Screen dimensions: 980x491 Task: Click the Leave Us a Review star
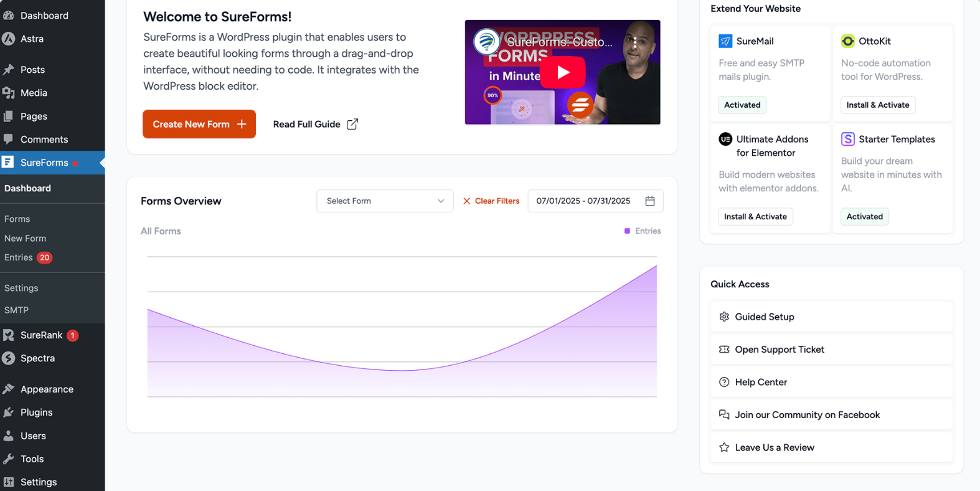pyautogui.click(x=724, y=447)
